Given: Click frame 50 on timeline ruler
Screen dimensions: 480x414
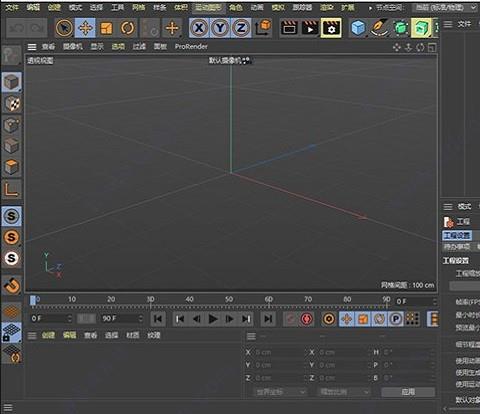Looking at the screenshot, I should pos(229,299).
